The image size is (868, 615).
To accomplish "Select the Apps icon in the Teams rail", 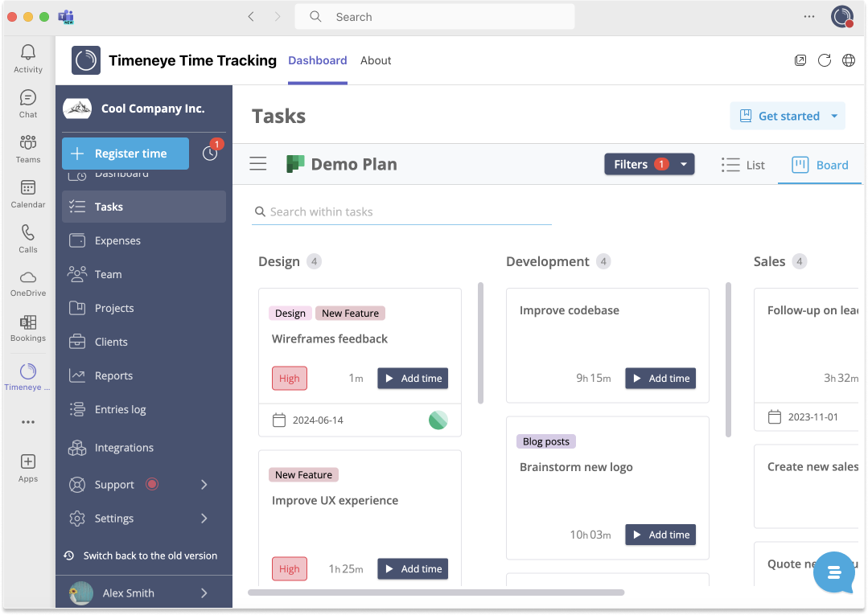I will [x=27, y=466].
